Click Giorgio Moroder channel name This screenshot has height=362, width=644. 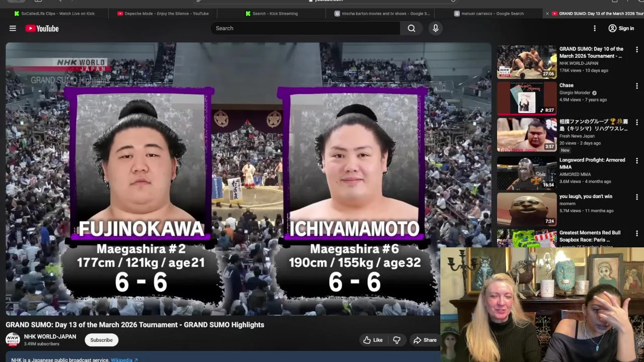point(575,93)
